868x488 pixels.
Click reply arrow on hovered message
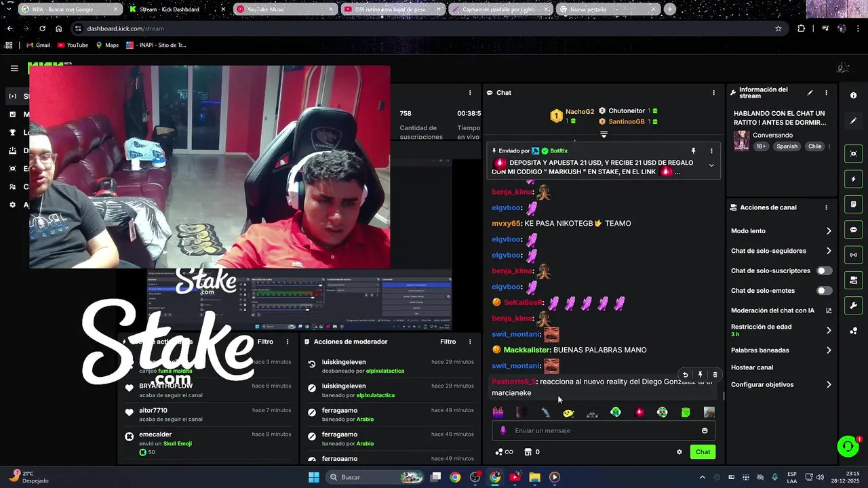685,375
